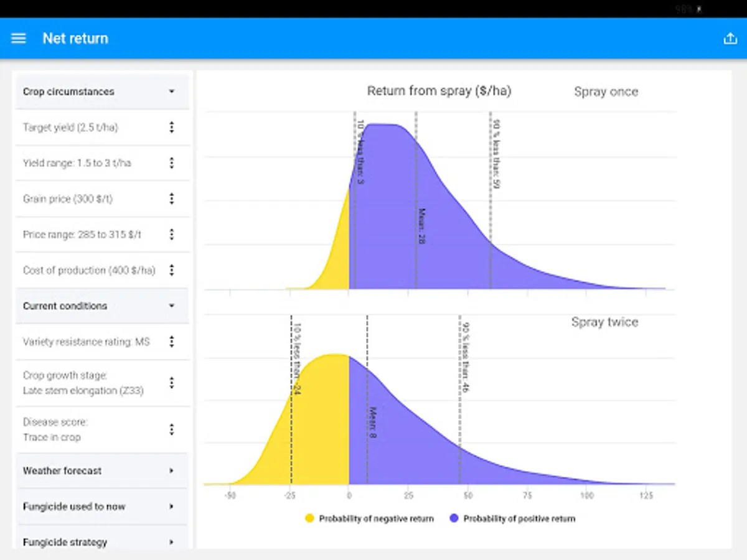Expand the Weather forecast section
Viewport: 747px width, 560px height.
(172, 471)
